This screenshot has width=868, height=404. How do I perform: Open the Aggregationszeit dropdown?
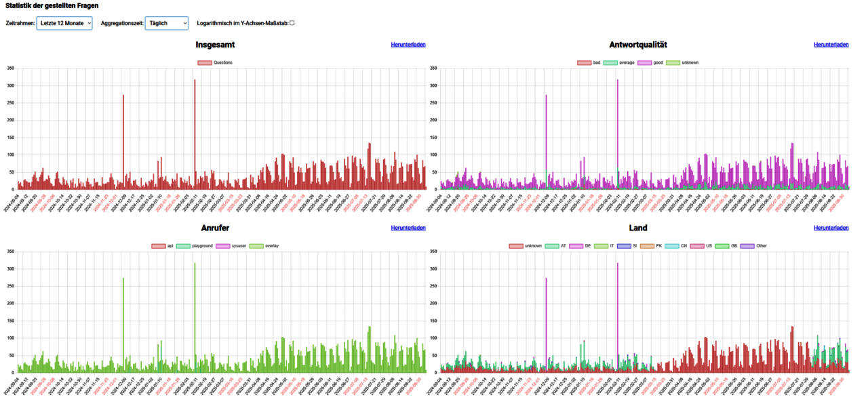pyautogui.click(x=166, y=24)
